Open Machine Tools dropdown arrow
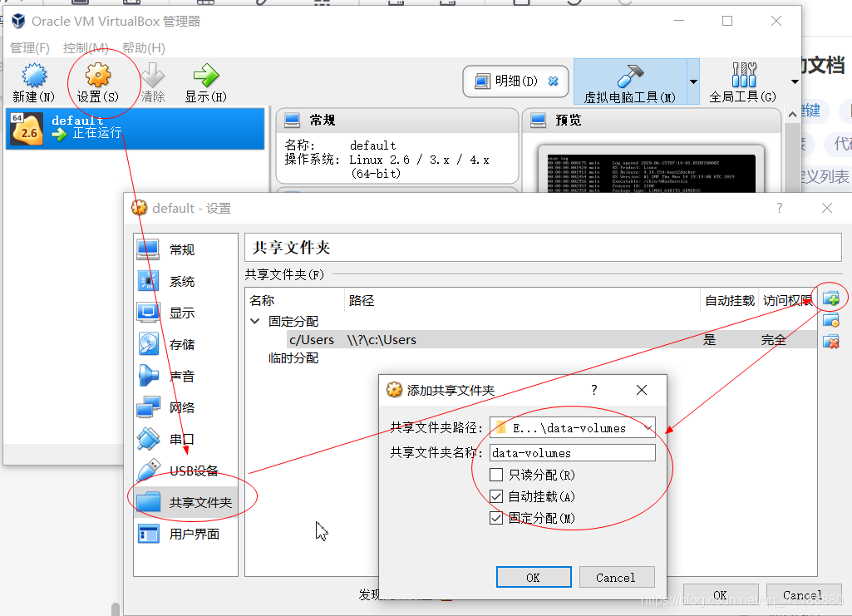 pyautogui.click(x=693, y=82)
